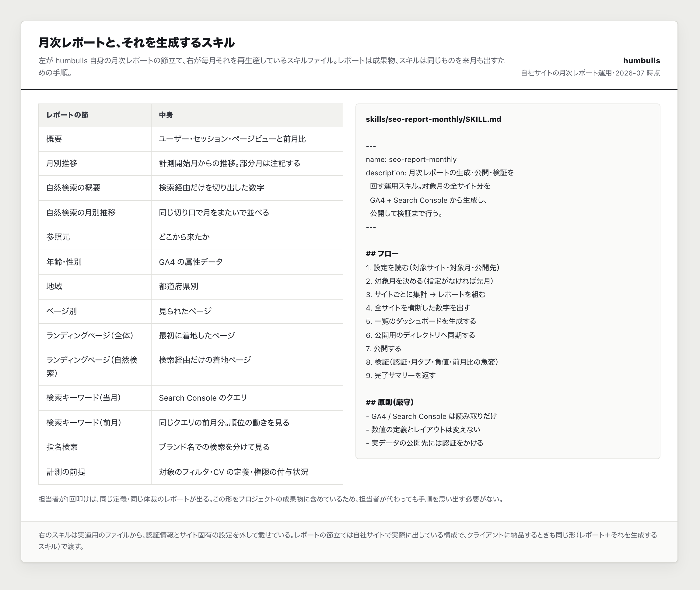Image resolution: width=700 pixels, height=590 pixels.
Task: Click flow step 4. 全サイトを横断した数字を出す
Action: click(x=418, y=308)
